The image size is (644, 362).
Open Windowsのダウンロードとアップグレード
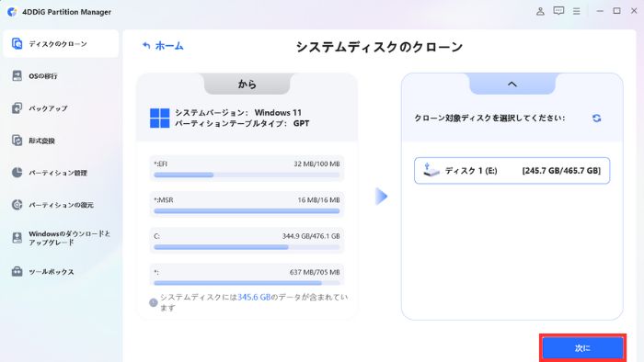(69, 238)
